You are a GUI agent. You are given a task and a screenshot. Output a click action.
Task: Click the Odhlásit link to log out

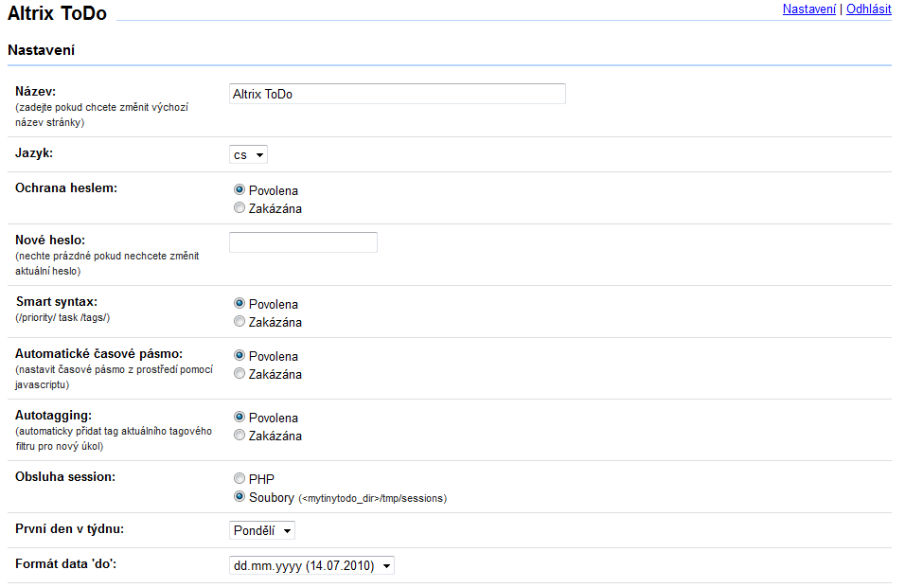click(x=868, y=9)
